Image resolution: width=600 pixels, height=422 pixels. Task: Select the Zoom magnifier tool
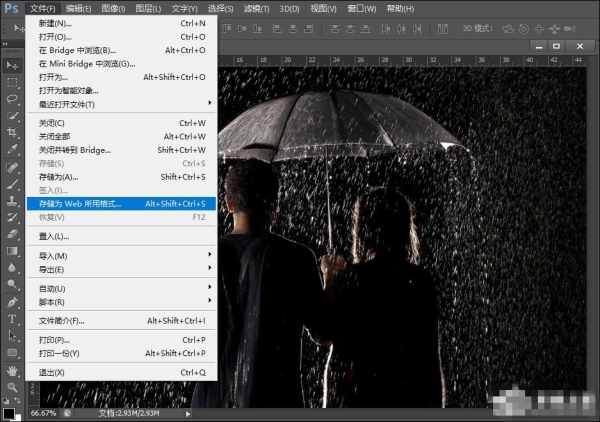click(12, 387)
